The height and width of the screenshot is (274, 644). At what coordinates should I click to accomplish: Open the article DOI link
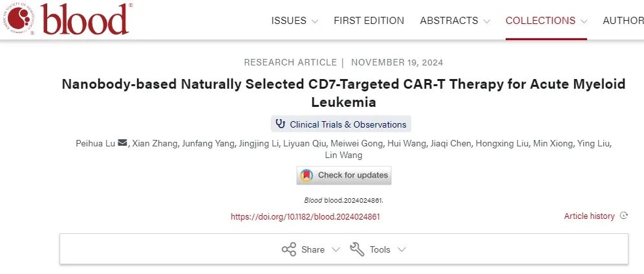click(305, 216)
